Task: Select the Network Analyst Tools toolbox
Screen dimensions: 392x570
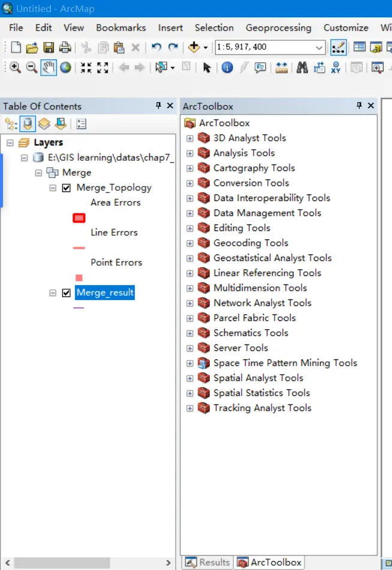Action: 263,303
